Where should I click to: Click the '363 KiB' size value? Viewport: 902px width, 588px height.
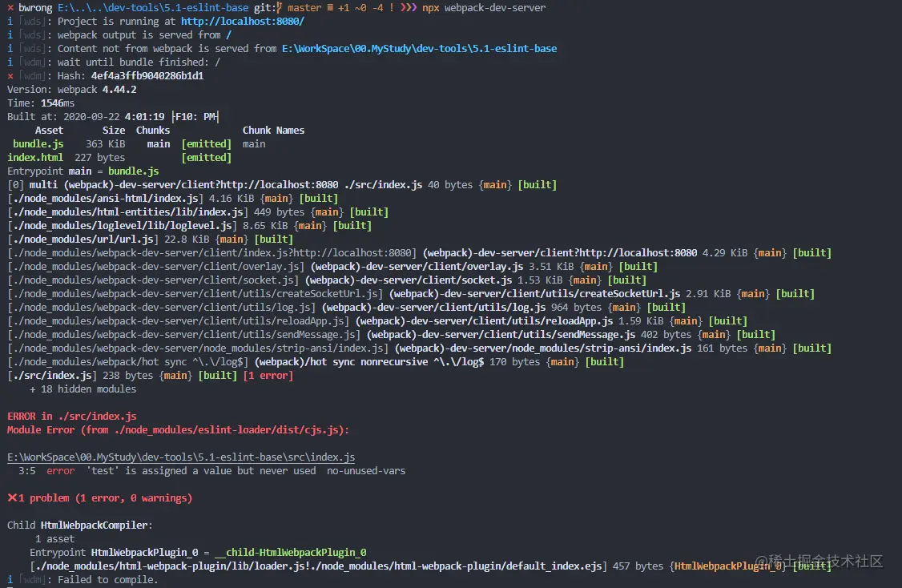click(x=105, y=144)
